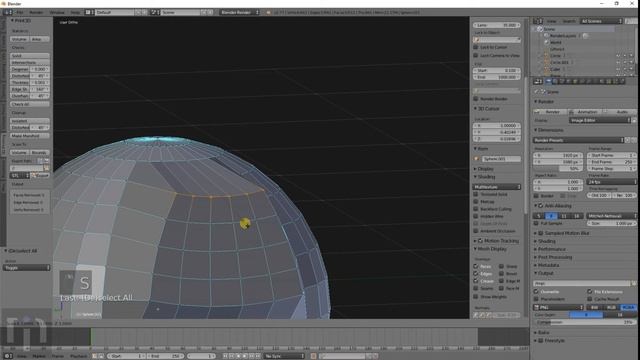Toggle Show Weights checkbox

pyautogui.click(x=476, y=297)
